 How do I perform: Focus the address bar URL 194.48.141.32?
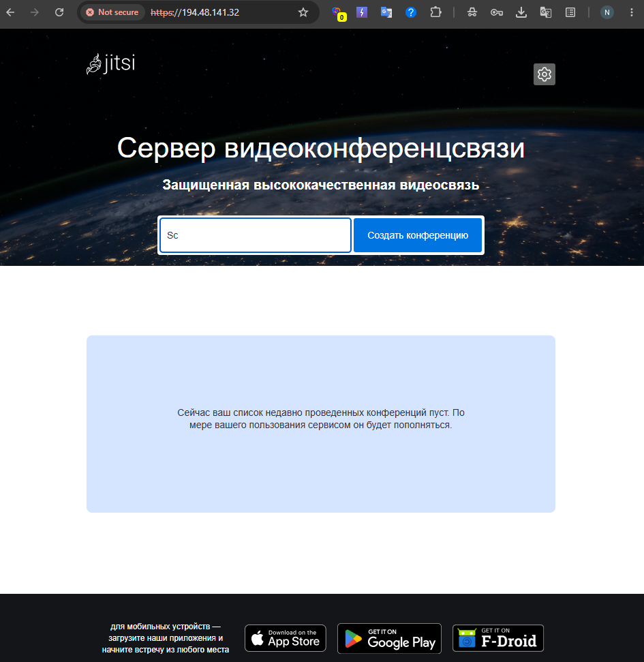195,12
